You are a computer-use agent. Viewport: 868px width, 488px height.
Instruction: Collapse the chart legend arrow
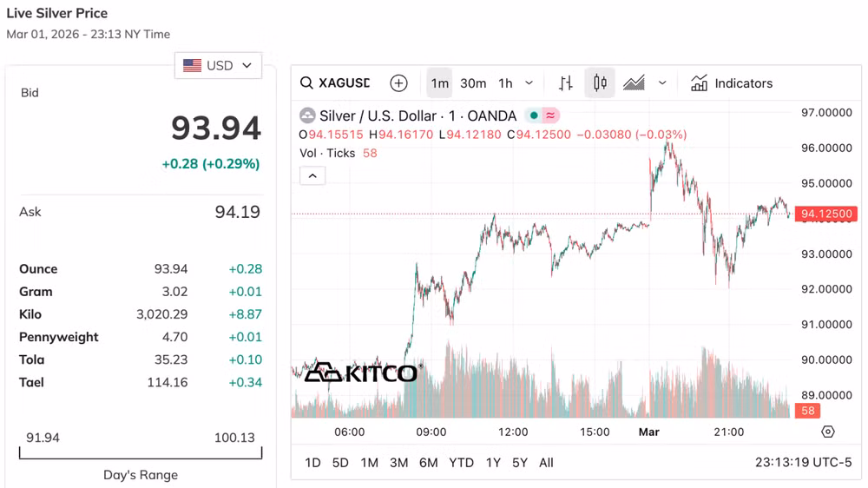312,175
